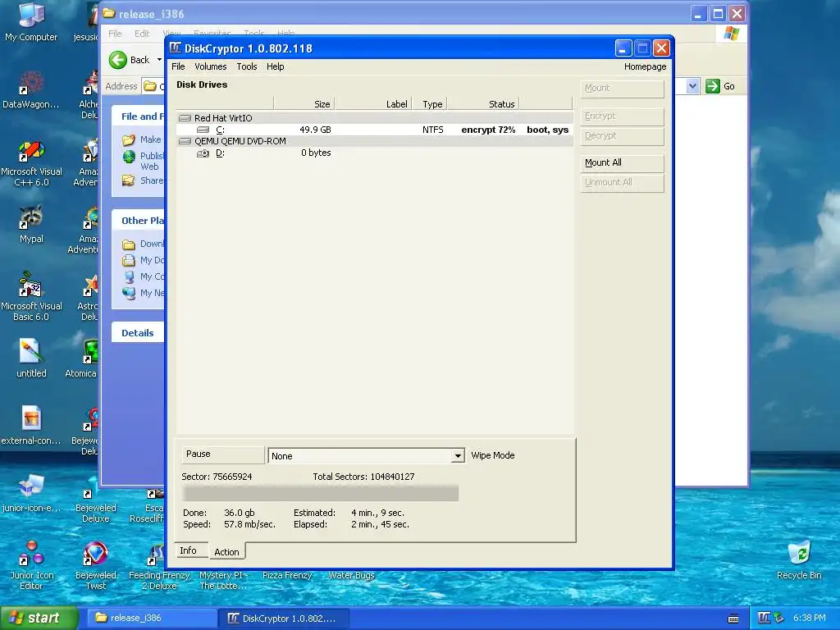Click the Homepage link in DiskCryptor

coord(645,66)
